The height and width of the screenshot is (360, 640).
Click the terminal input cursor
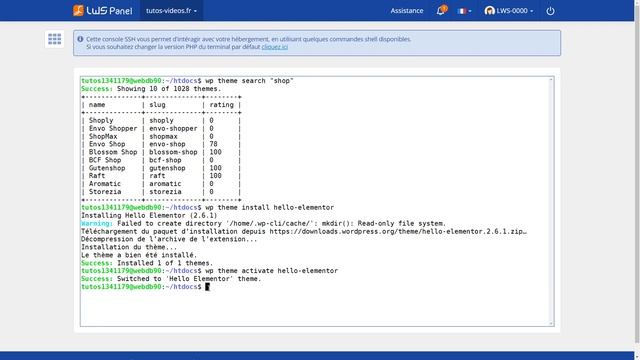coord(207,287)
